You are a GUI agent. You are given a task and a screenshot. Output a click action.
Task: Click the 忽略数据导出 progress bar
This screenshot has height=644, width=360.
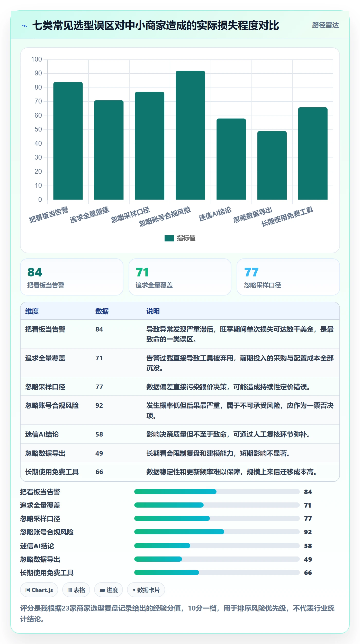217,559
